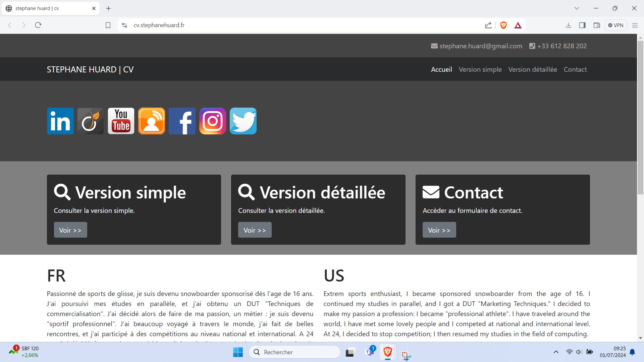Viewport: 644px width, 362px height.
Task: Select Accueil navigation menu item
Action: pos(441,69)
